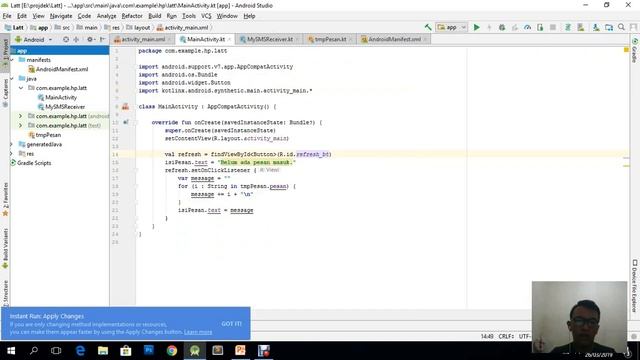Click the Windows Start button
The image size is (640, 360).
click(11, 351)
